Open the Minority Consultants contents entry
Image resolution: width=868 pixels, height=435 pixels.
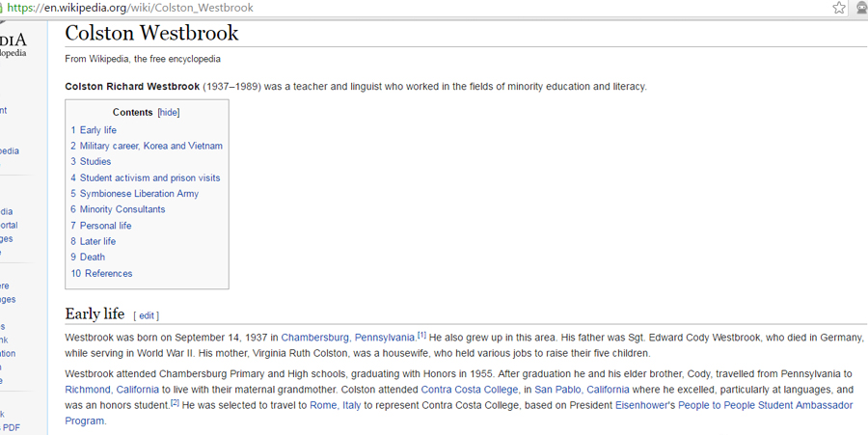(x=122, y=209)
